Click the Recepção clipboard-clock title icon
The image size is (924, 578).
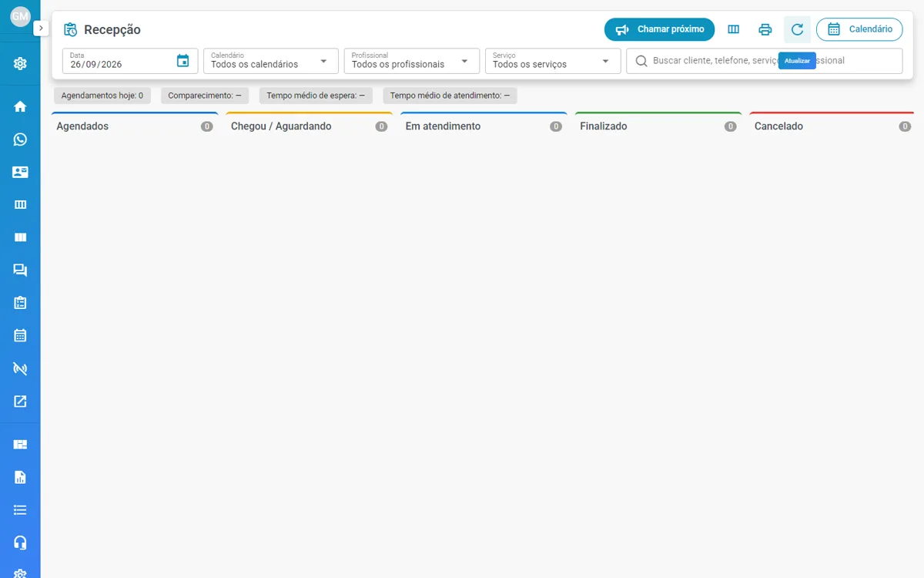(71, 30)
